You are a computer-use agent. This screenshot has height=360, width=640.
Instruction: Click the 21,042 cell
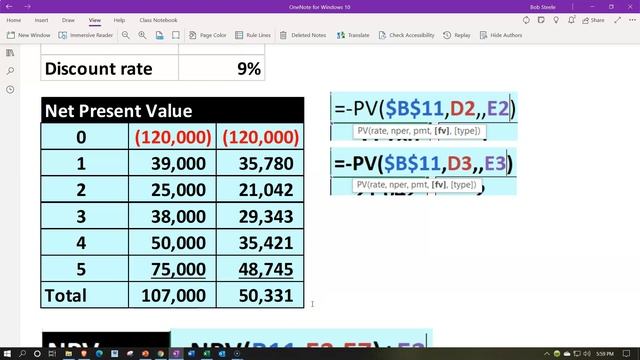260,190
